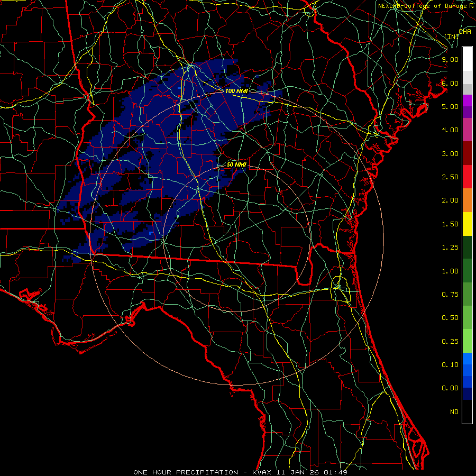
Task: Click the ONE HOUR PRECIPITATION title caption
Action: 240,472
